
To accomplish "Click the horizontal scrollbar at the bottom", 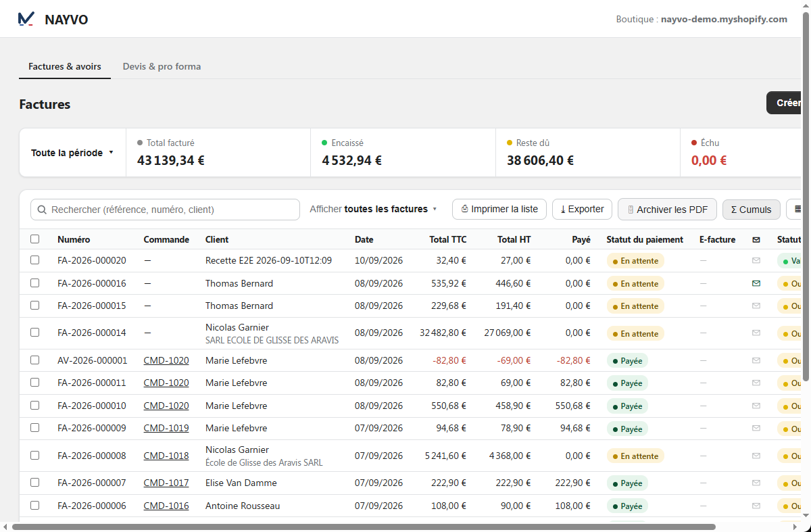I will (364, 527).
